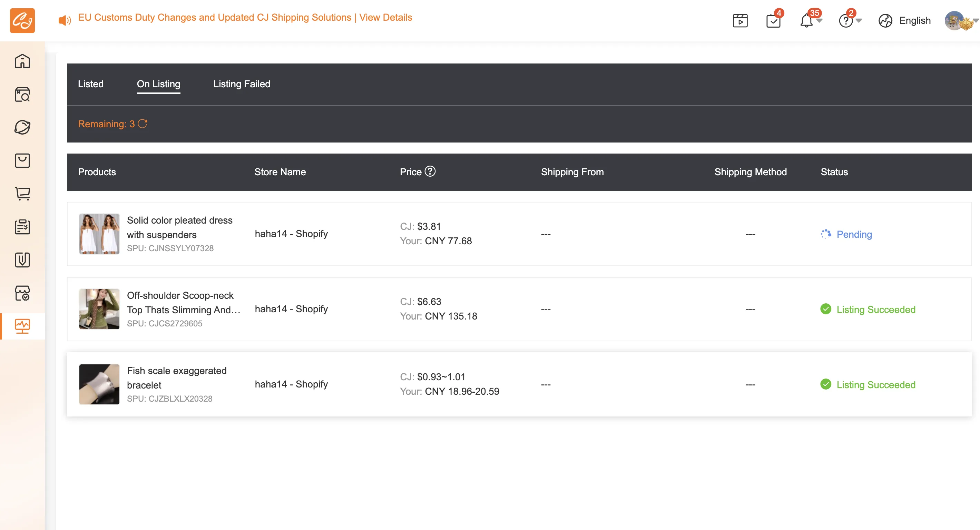Open the video tutorials icon
The width and height of the screenshot is (980, 530).
740,21
